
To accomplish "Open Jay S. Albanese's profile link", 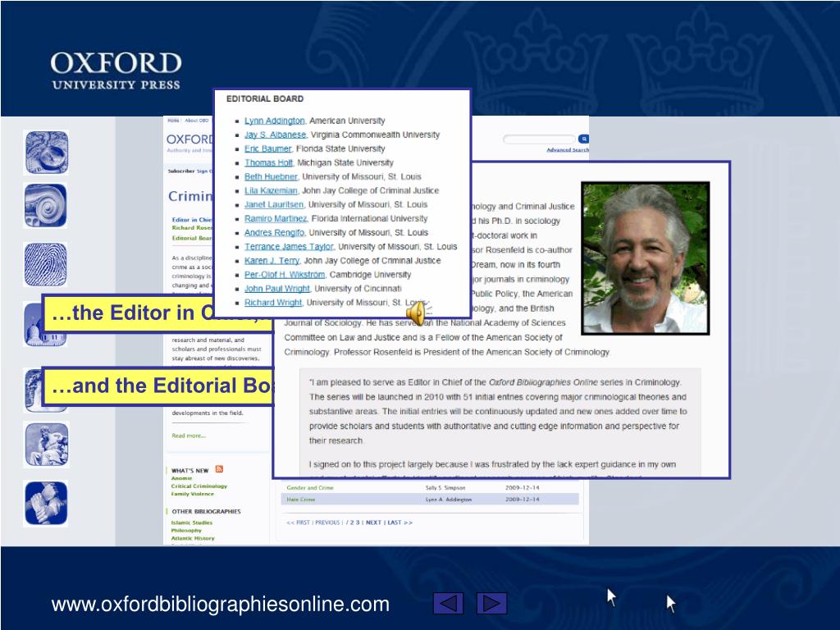I will coord(276,135).
